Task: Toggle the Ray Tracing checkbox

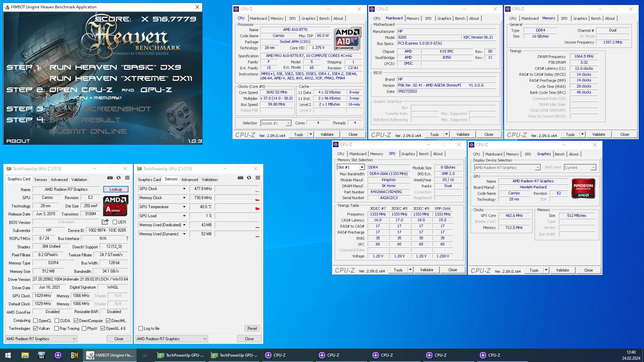Action: pos(56,328)
